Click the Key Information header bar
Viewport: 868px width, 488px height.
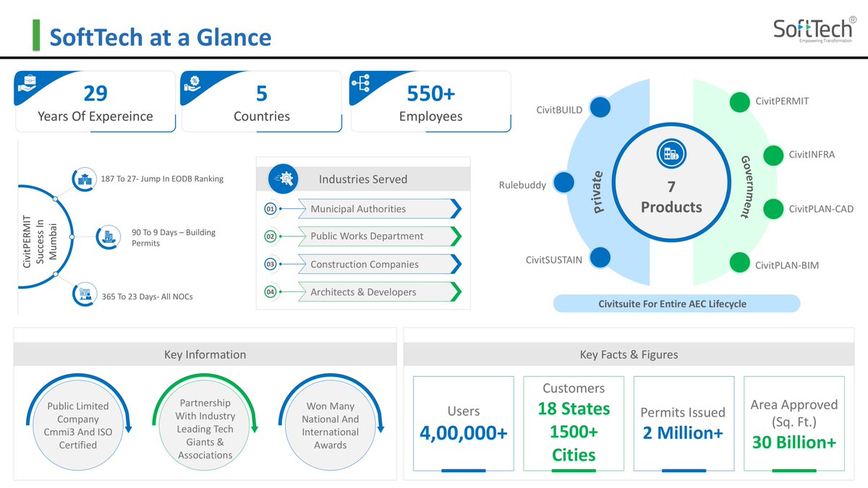(205, 355)
